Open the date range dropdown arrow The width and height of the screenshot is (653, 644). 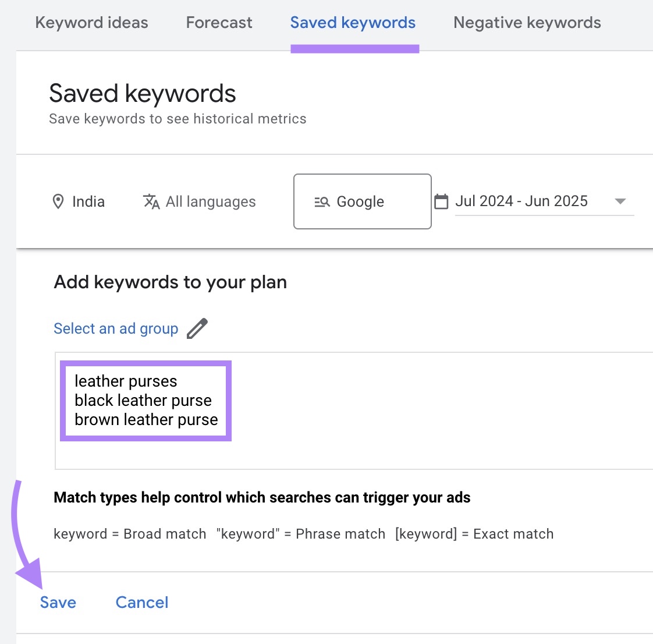(620, 201)
